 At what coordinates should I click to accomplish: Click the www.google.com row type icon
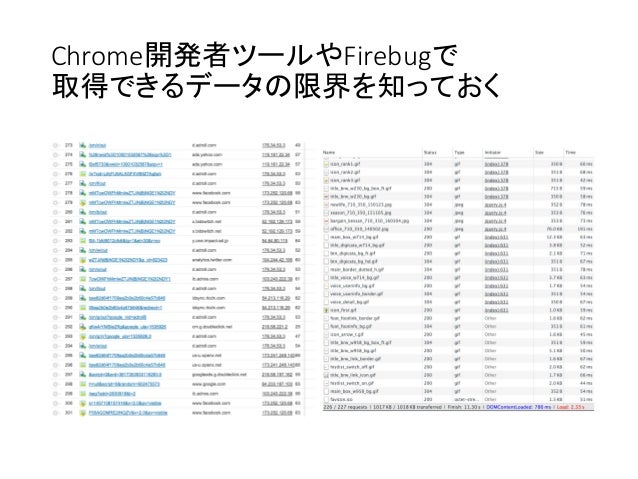(83, 384)
